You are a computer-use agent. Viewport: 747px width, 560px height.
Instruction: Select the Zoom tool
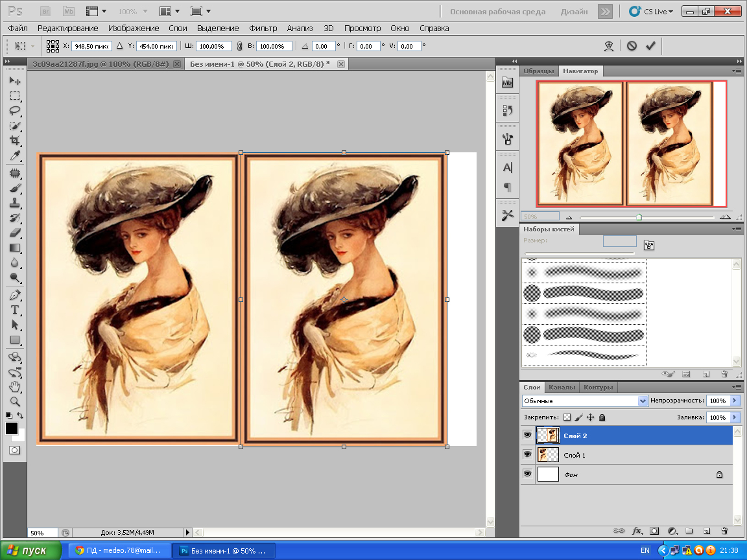pos(15,401)
